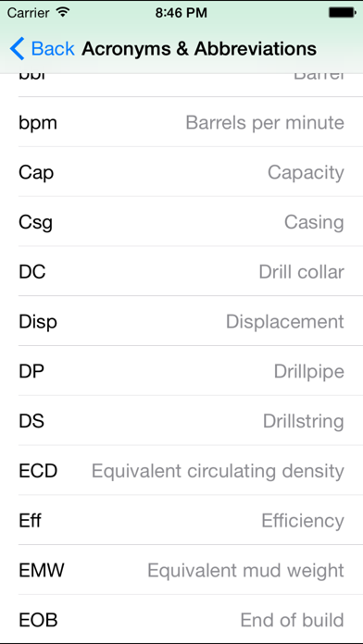Screen dimensions: 363x644
Task: Tap the Equivalent circulating density text
Action: point(218,471)
